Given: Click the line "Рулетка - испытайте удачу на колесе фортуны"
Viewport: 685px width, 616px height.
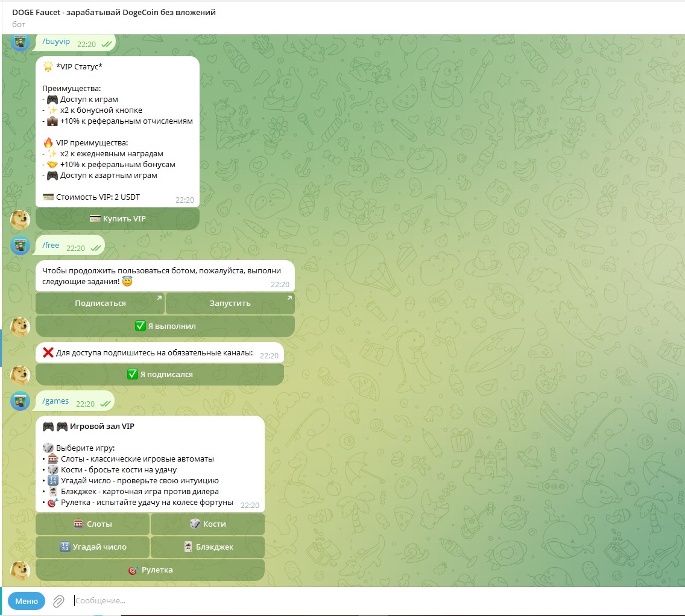Looking at the screenshot, I should (x=147, y=503).
